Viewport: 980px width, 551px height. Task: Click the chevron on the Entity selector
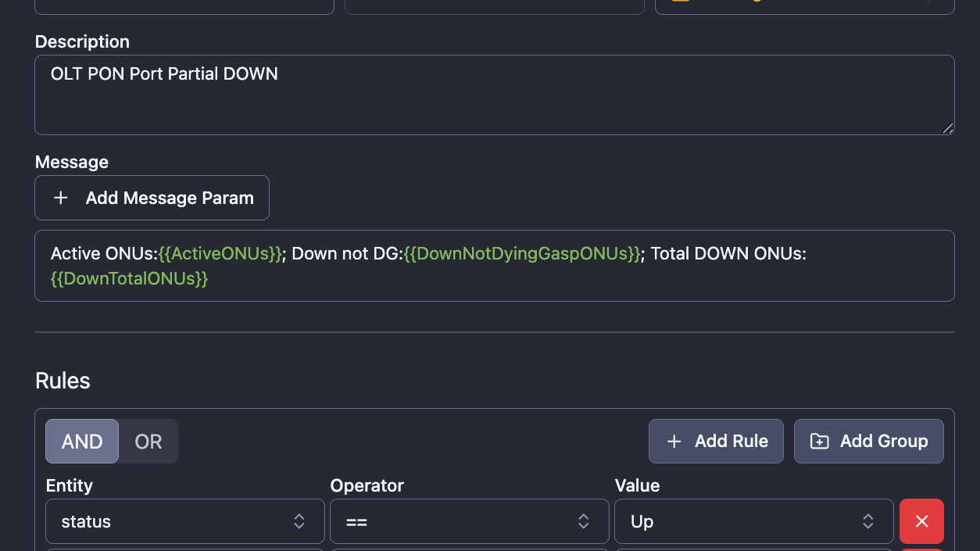[299, 521]
